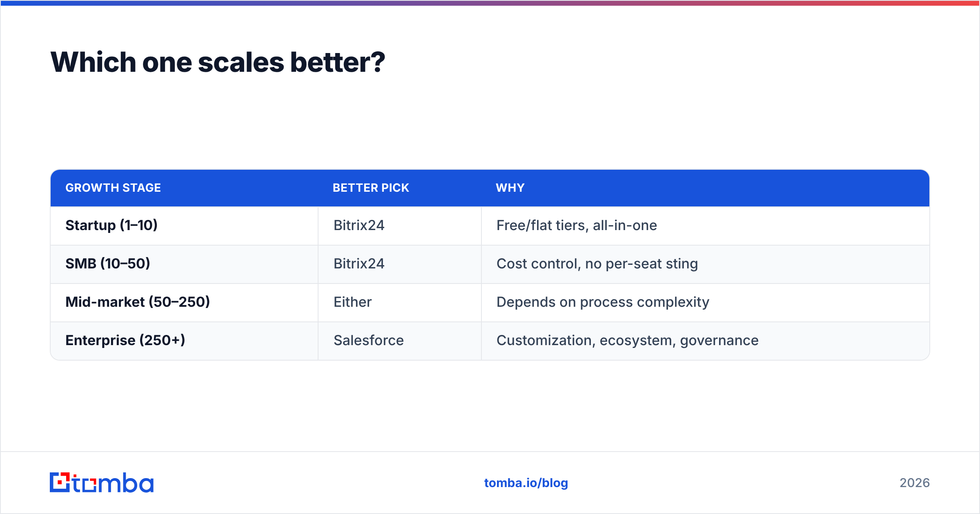The width and height of the screenshot is (980, 514).
Task: Select the SMB (10–50) row label
Action: click(x=108, y=264)
